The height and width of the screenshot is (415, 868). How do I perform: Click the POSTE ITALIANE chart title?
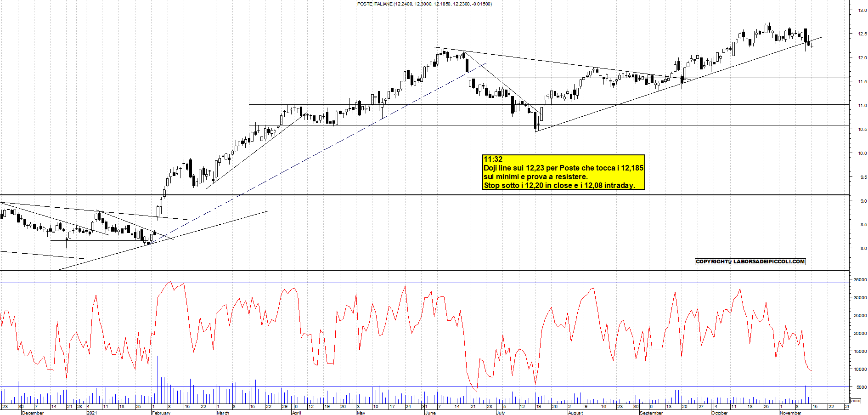[424, 4]
